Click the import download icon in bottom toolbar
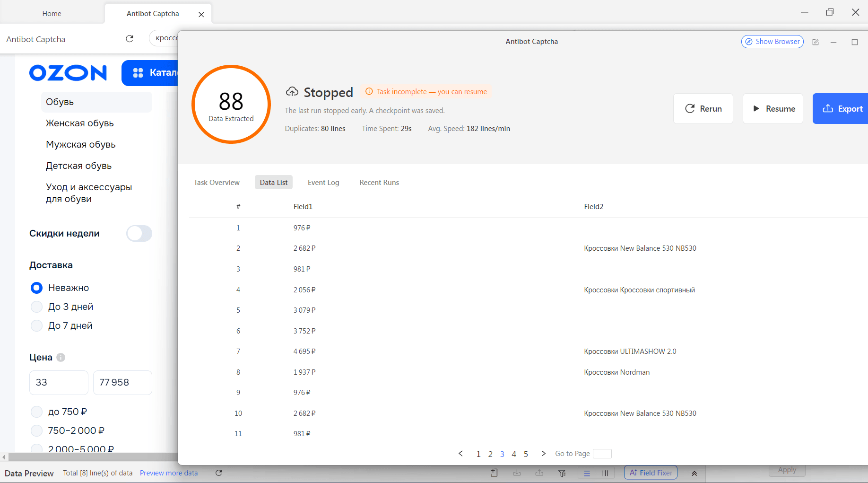Viewport: 868px width, 483px height. [x=517, y=473]
